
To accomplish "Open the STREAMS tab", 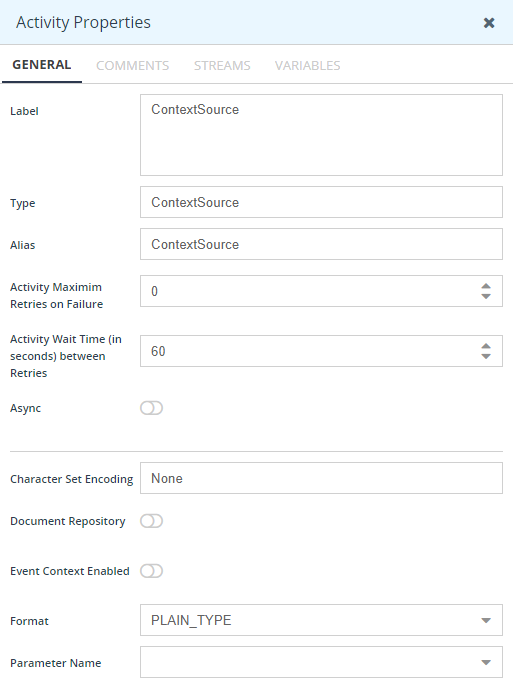I will point(222,66).
